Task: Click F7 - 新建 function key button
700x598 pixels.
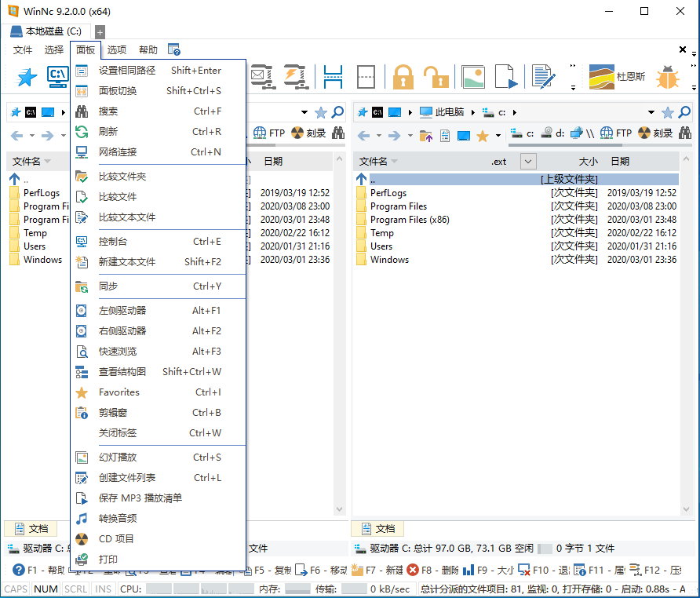Action: (x=377, y=571)
